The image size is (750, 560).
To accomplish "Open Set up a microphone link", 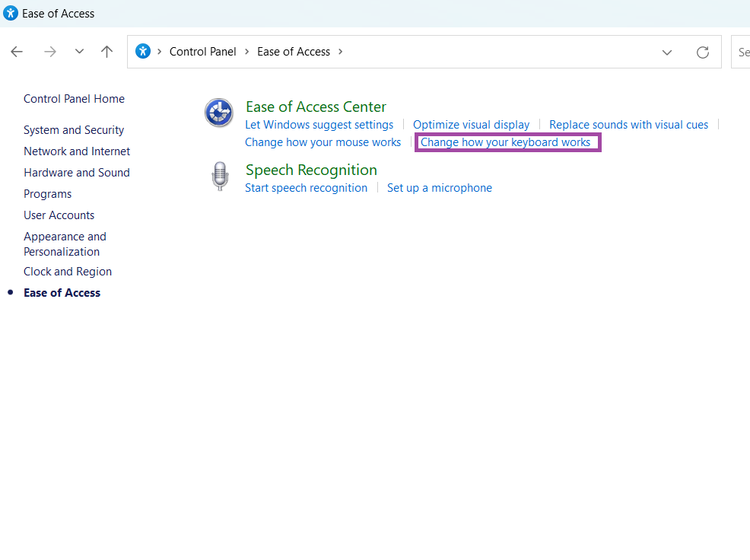I will pyautogui.click(x=439, y=188).
